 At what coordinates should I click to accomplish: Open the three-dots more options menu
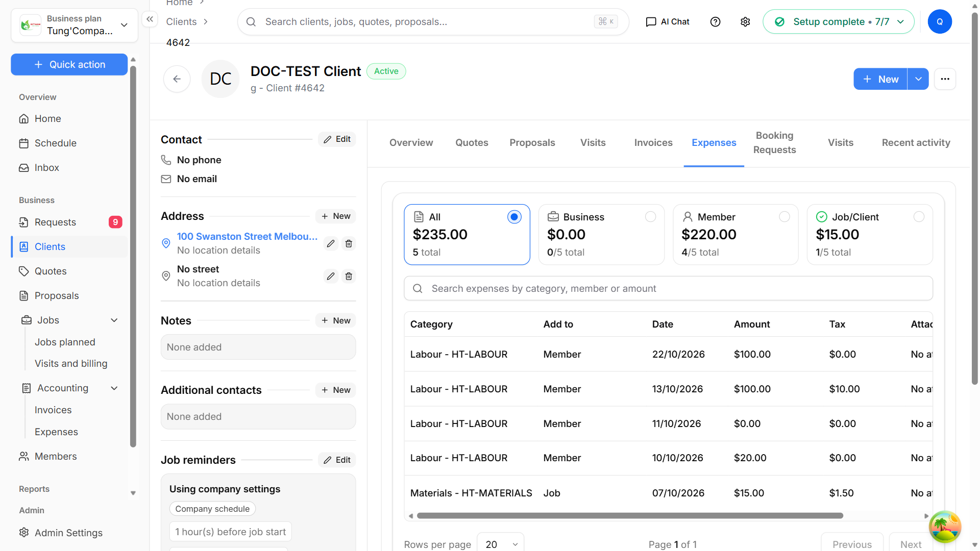pyautogui.click(x=945, y=79)
